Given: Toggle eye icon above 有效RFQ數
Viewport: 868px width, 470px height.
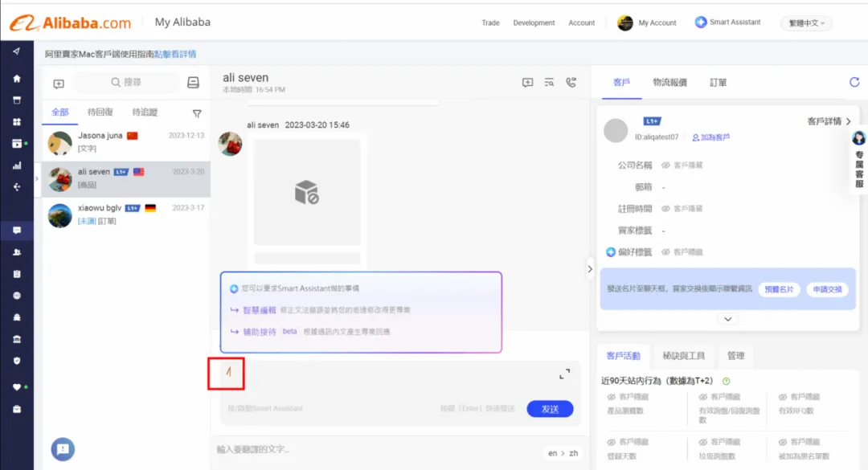Looking at the screenshot, I should [783, 397].
